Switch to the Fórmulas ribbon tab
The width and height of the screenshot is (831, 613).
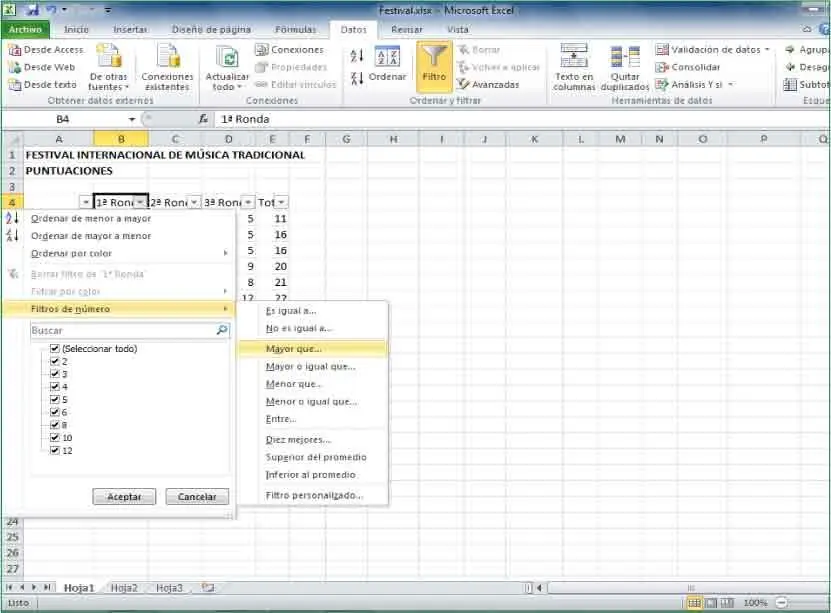pos(295,30)
